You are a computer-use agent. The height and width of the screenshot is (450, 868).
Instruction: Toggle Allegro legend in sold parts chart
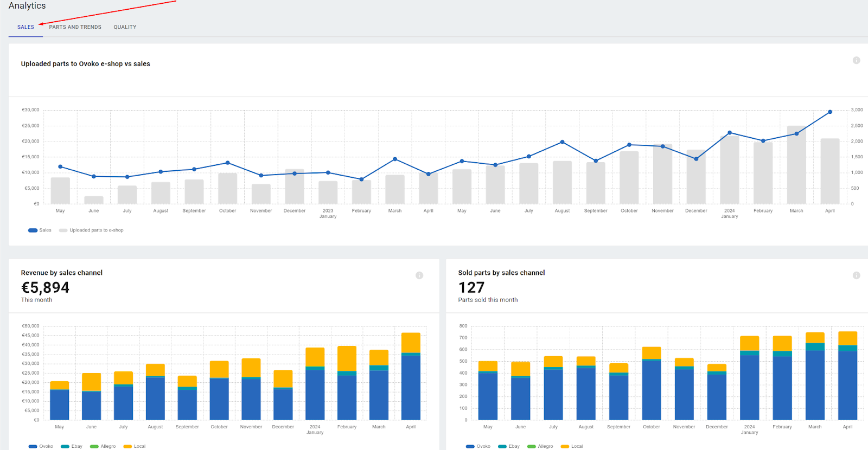[540, 446]
